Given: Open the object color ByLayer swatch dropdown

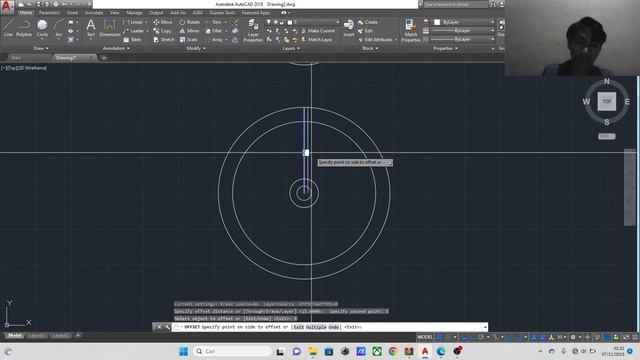Looking at the screenshot, I should pyautogui.click(x=463, y=22).
